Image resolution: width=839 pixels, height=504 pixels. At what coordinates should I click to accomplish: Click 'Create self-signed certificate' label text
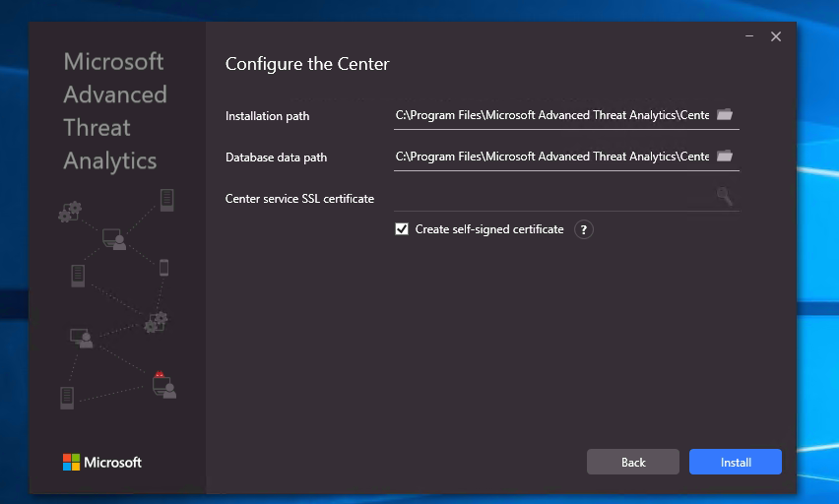pyautogui.click(x=489, y=229)
